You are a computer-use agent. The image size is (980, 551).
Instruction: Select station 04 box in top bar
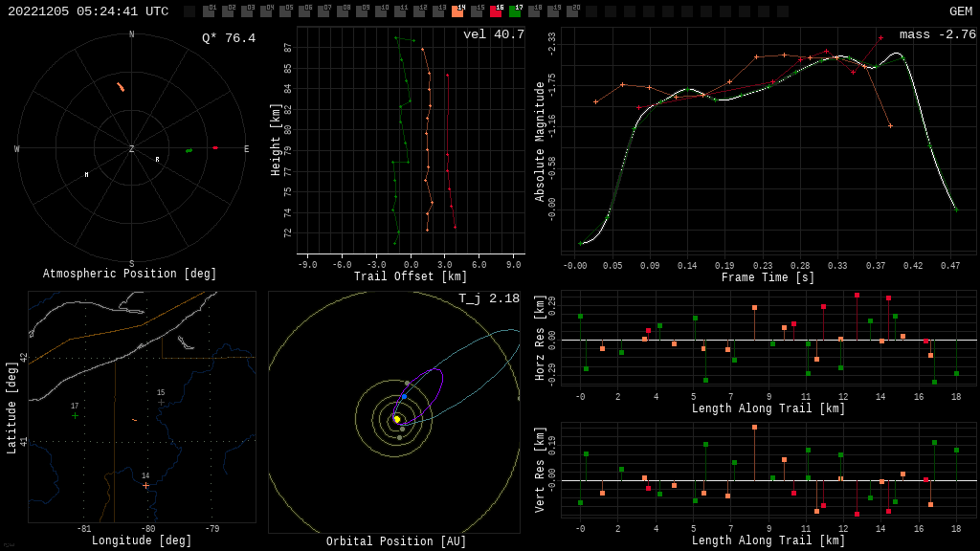[266, 11]
